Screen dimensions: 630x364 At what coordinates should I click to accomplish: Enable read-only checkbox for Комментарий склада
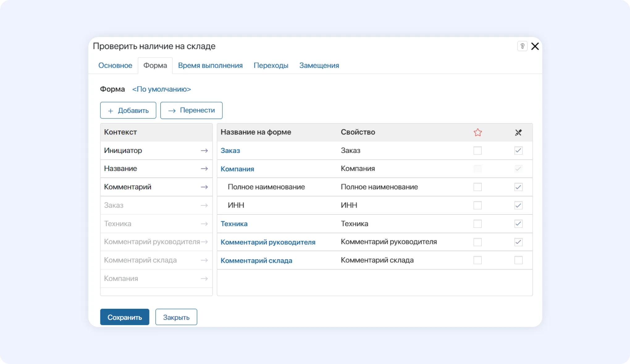point(518,260)
